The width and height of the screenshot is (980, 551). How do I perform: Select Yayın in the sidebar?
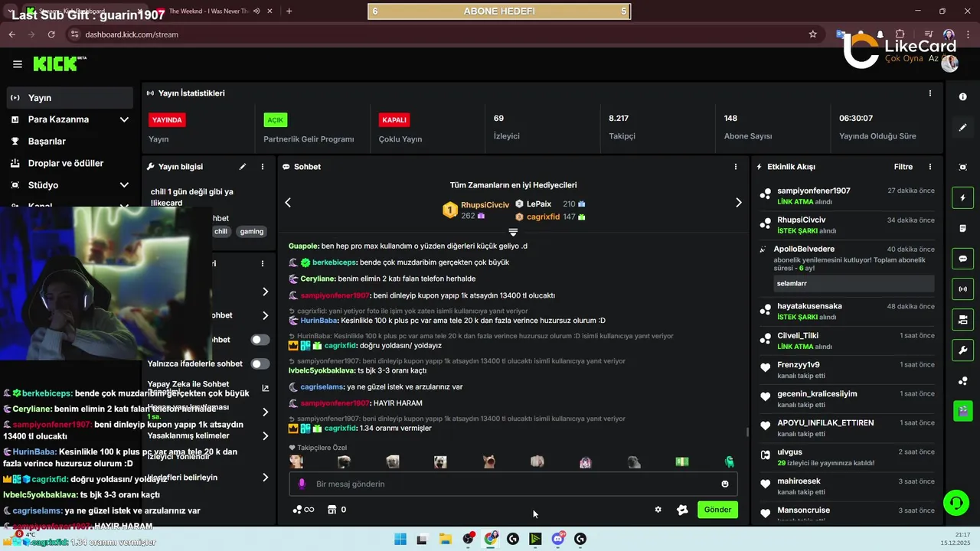[70, 98]
